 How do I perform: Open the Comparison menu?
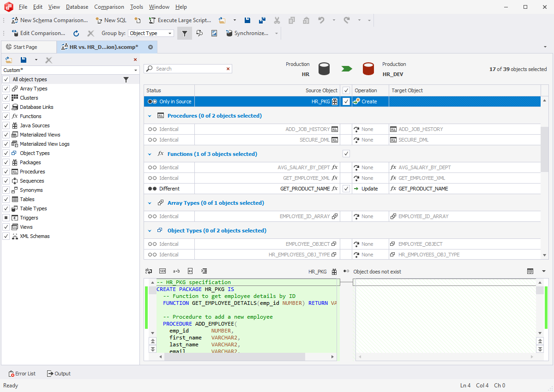pyautogui.click(x=109, y=7)
